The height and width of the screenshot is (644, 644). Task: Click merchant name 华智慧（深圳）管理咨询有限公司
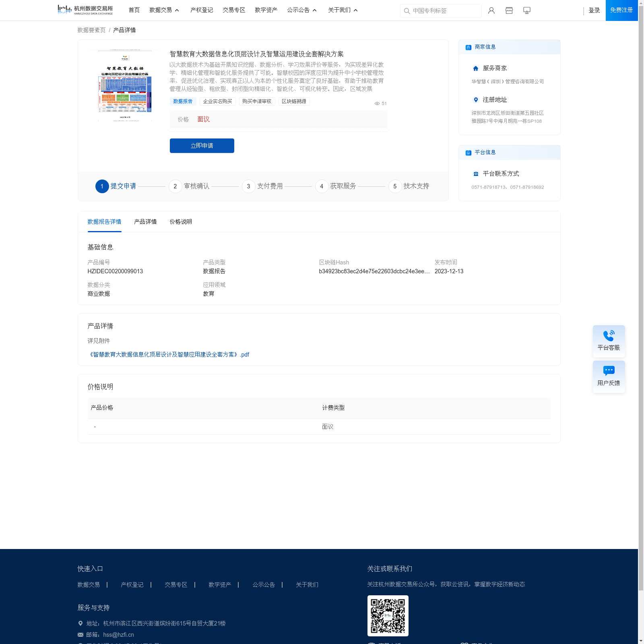(x=508, y=82)
